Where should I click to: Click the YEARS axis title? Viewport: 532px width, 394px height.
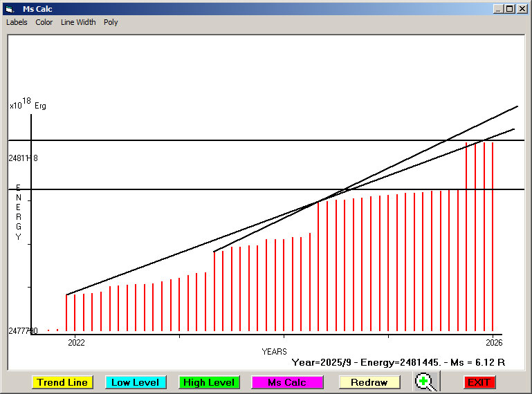point(274,352)
